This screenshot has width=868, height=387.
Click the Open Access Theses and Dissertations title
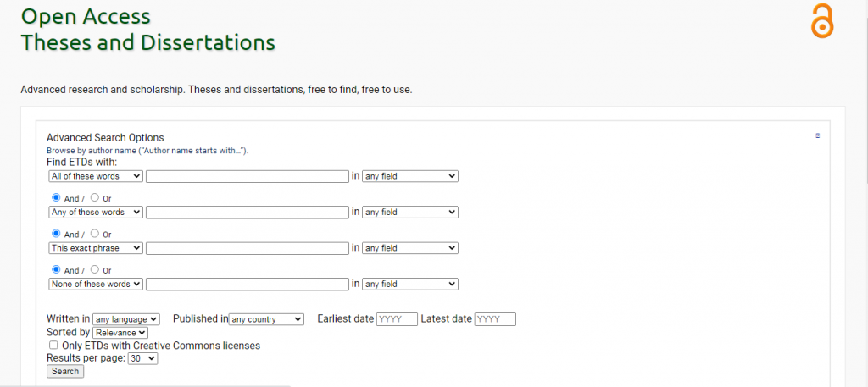click(147, 30)
